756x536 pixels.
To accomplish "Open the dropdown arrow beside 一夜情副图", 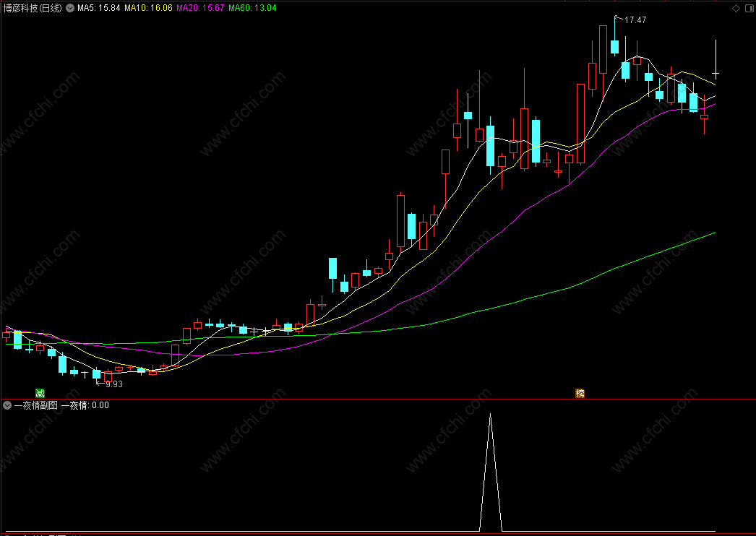I will click(x=7, y=405).
